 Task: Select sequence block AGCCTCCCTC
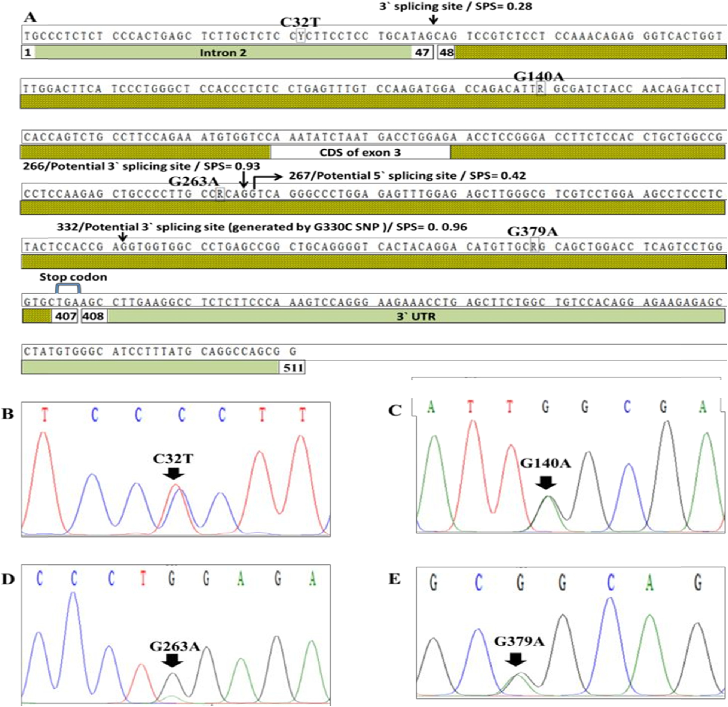pyautogui.click(x=683, y=194)
